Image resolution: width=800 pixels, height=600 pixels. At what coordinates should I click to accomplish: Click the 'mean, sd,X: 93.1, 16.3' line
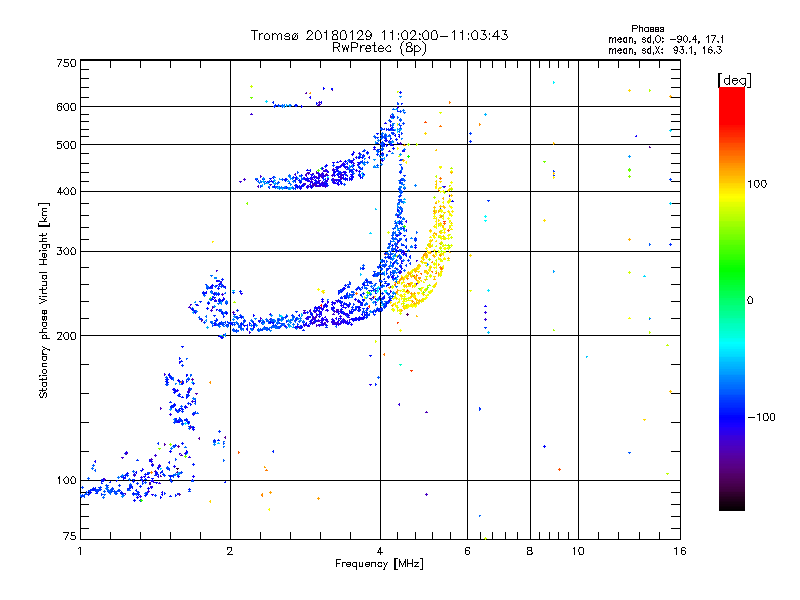(x=664, y=50)
